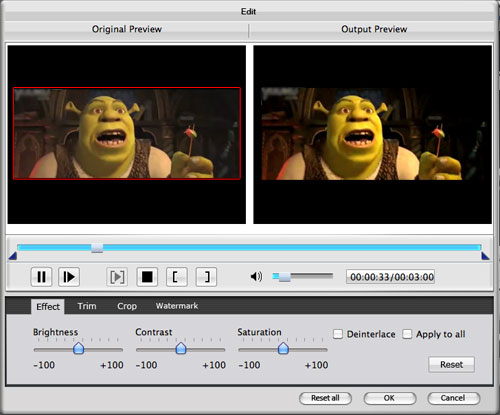Click the Original Preview header label

(127, 29)
